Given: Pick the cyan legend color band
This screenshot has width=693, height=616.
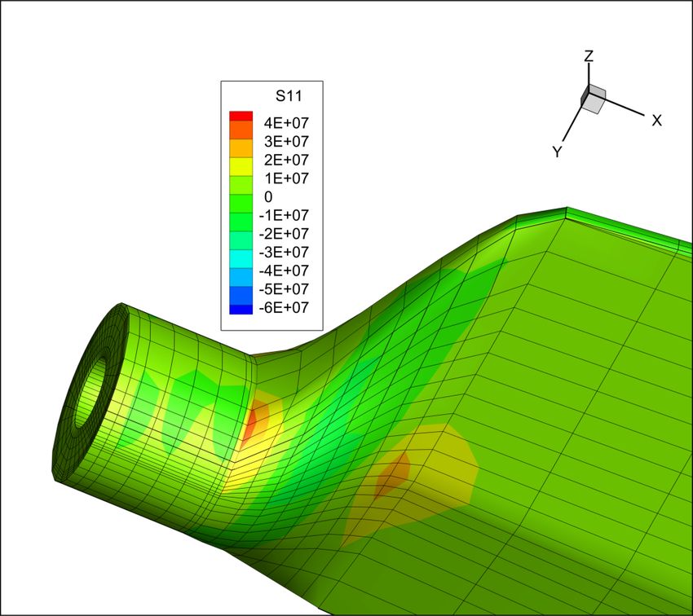Looking at the screenshot, I should point(241,259).
